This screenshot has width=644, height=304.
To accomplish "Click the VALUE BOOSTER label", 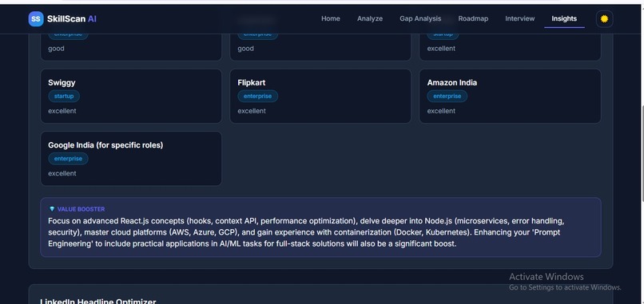I will pyautogui.click(x=81, y=209).
